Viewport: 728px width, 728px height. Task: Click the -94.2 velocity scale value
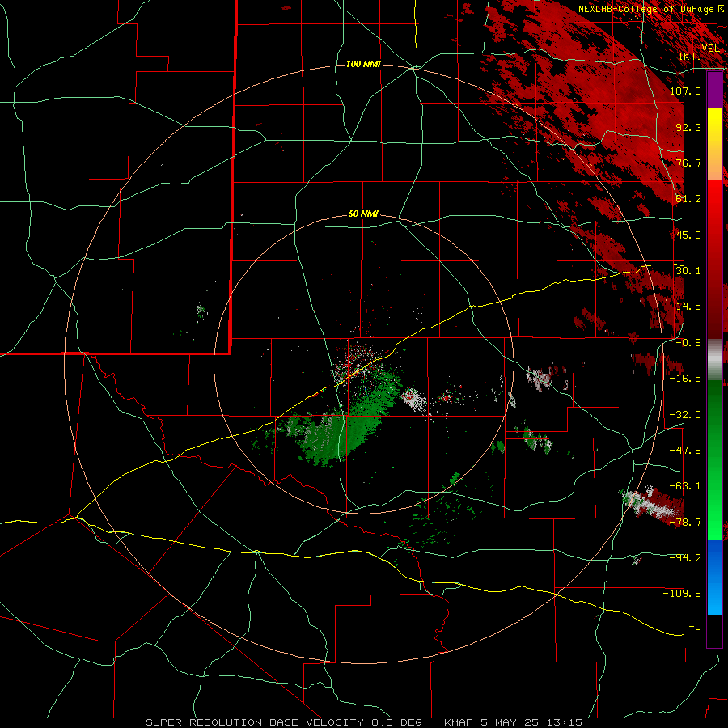(685, 558)
